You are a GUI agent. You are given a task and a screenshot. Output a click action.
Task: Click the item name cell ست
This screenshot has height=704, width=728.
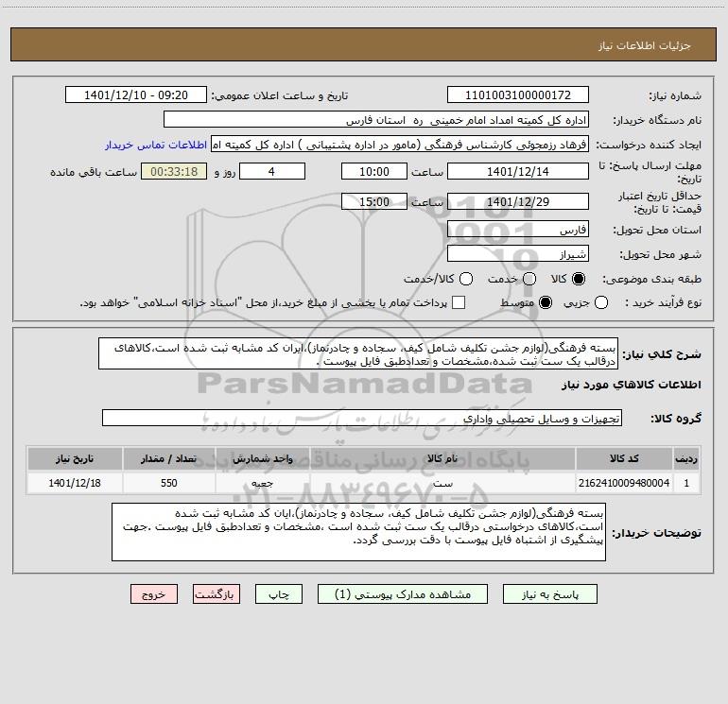[442, 483]
